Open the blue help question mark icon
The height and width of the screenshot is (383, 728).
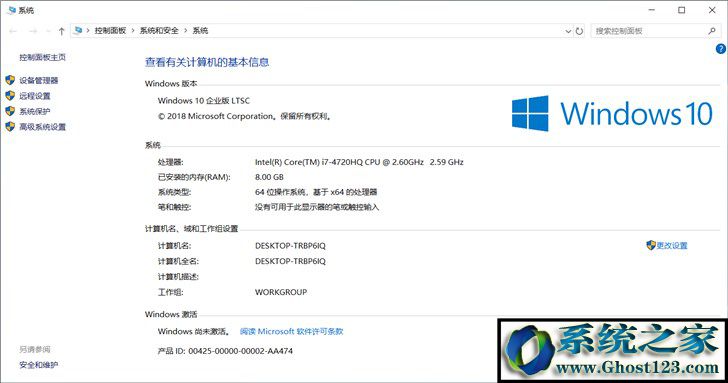tap(721, 49)
